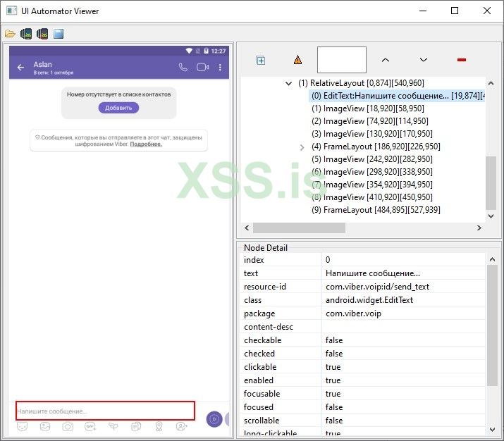504x441 pixels.
Task: Click tree horizontal scrollbar left arrow
Action: [x=247, y=228]
